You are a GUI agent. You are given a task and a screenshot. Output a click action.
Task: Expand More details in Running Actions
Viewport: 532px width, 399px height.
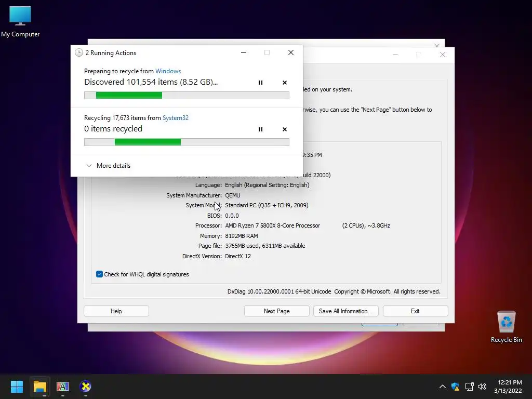click(x=108, y=166)
